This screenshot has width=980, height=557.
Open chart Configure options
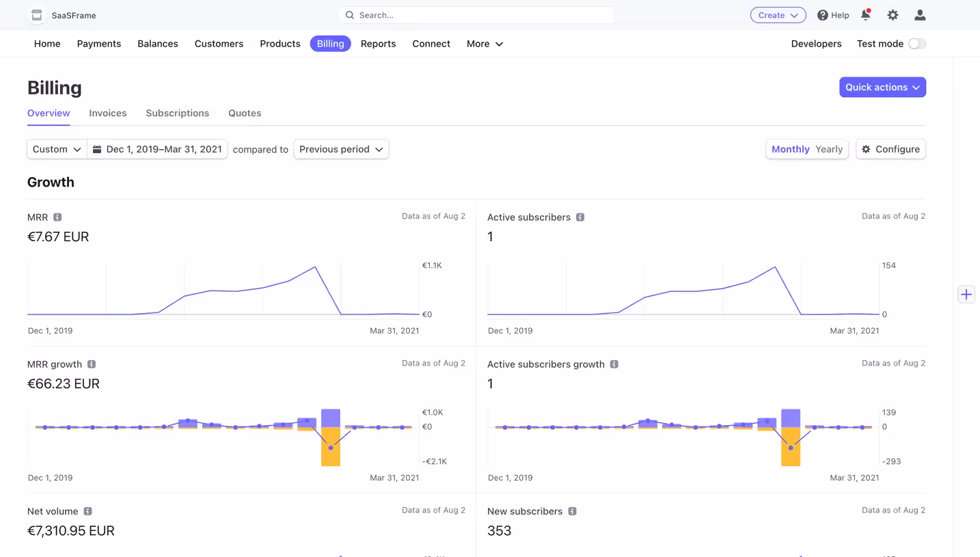tap(890, 149)
